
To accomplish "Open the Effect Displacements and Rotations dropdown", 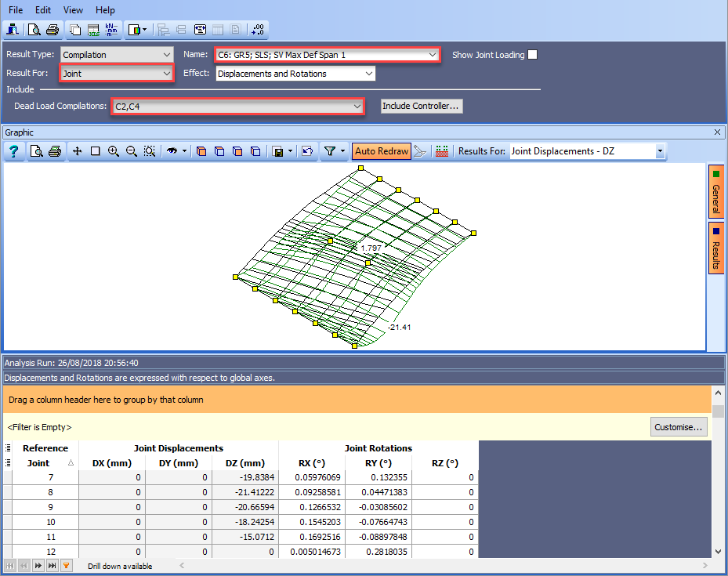I will (295, 74).
